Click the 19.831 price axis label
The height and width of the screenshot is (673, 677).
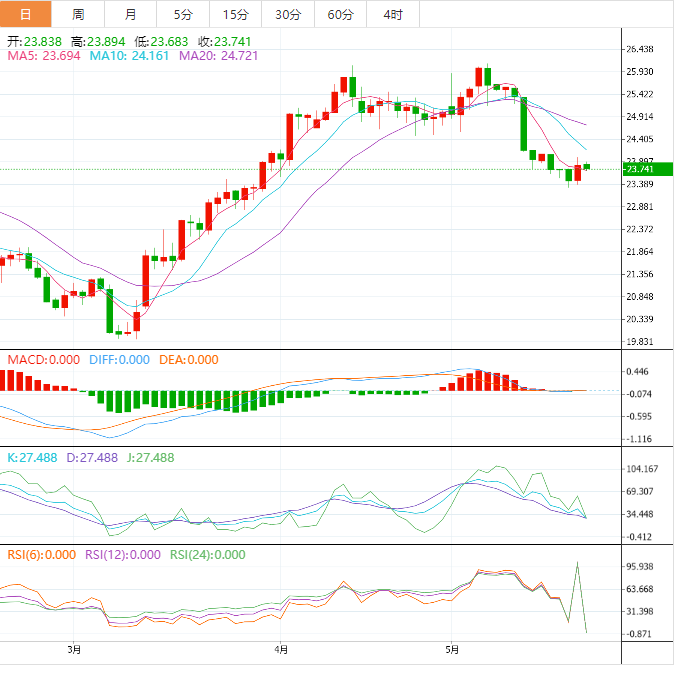[x=640, y=342]
